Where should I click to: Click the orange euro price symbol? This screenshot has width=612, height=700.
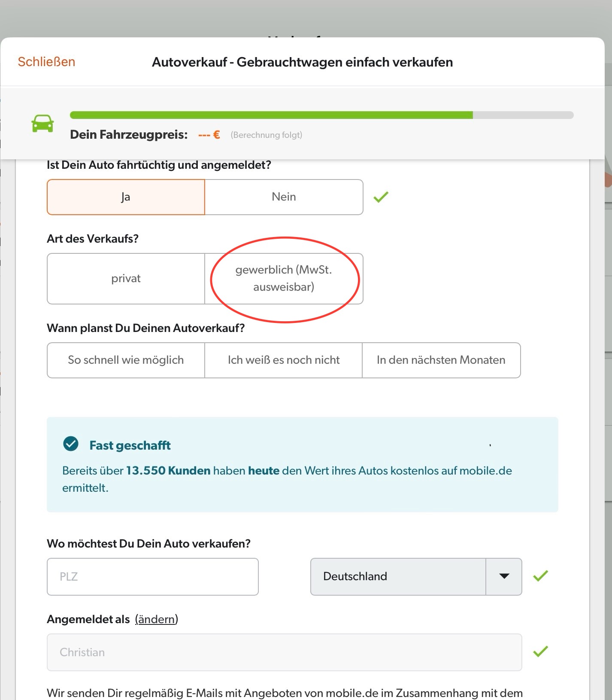(217, 135)
